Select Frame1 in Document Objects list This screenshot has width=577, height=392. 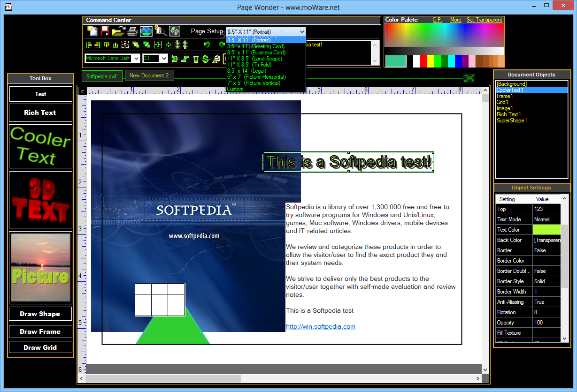531,96
